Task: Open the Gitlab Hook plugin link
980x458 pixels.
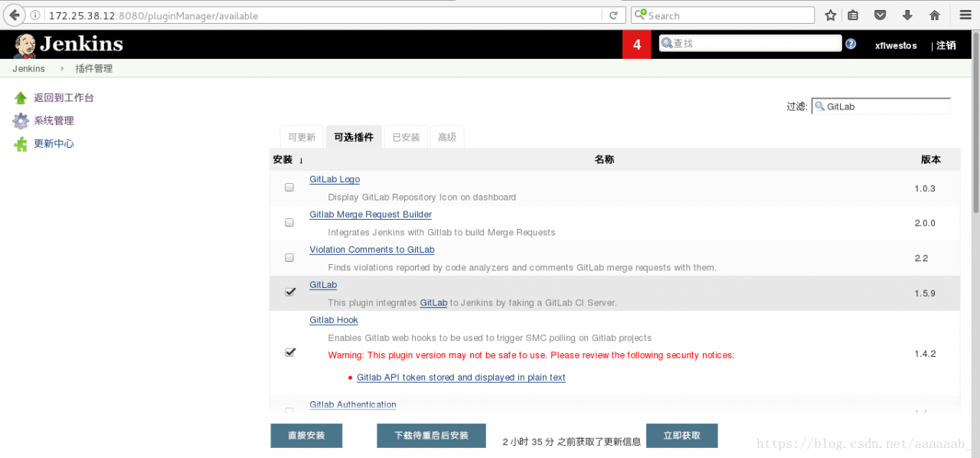Action: pos(334,320)
